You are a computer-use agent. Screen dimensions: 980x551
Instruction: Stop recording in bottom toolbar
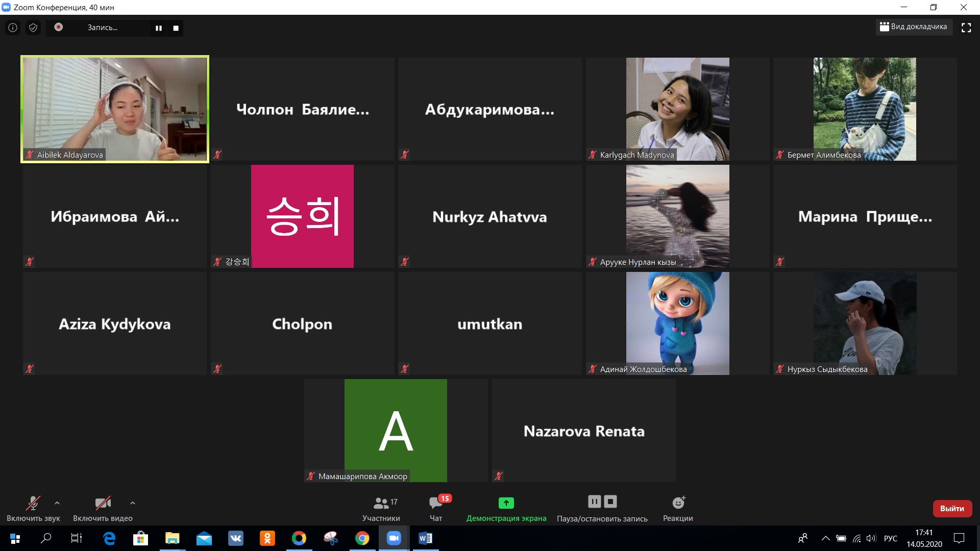(610, 502)
